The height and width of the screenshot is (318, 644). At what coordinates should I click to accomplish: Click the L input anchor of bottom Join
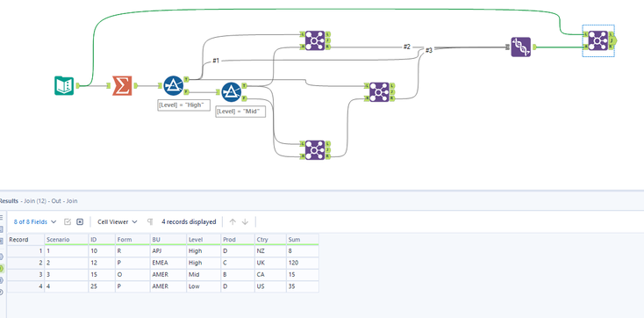(x=303, y=143)
